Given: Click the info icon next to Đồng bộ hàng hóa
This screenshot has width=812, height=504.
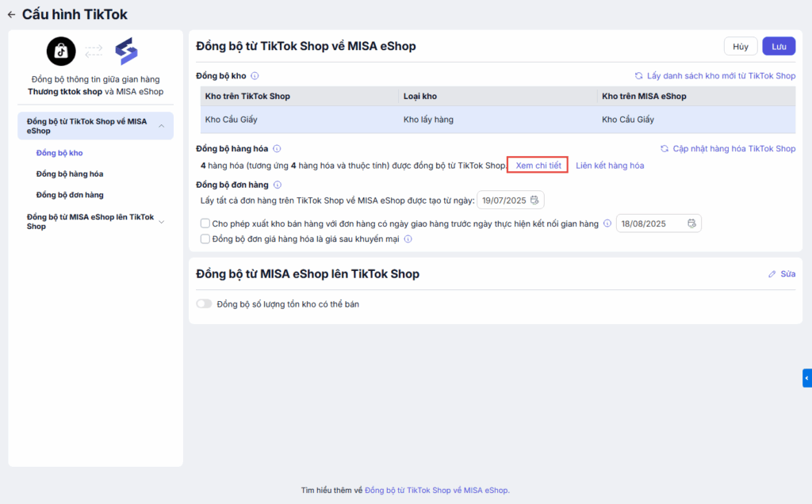Looking at the screenshot, I should 277,149.
